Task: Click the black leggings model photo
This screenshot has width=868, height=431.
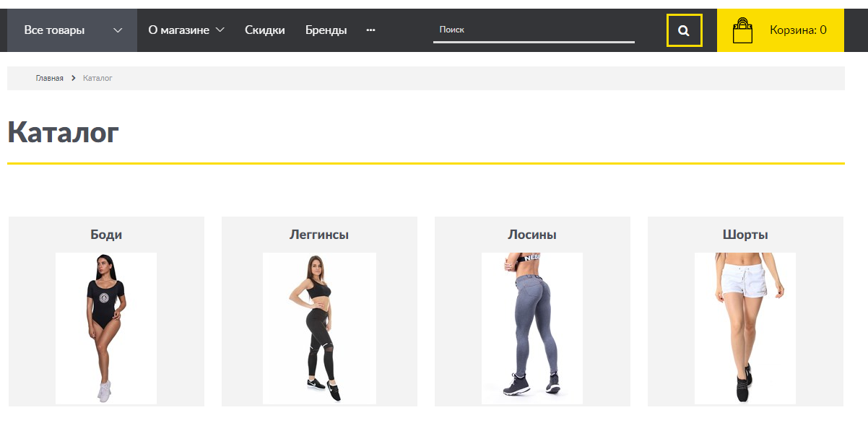Action: [319, 328]
